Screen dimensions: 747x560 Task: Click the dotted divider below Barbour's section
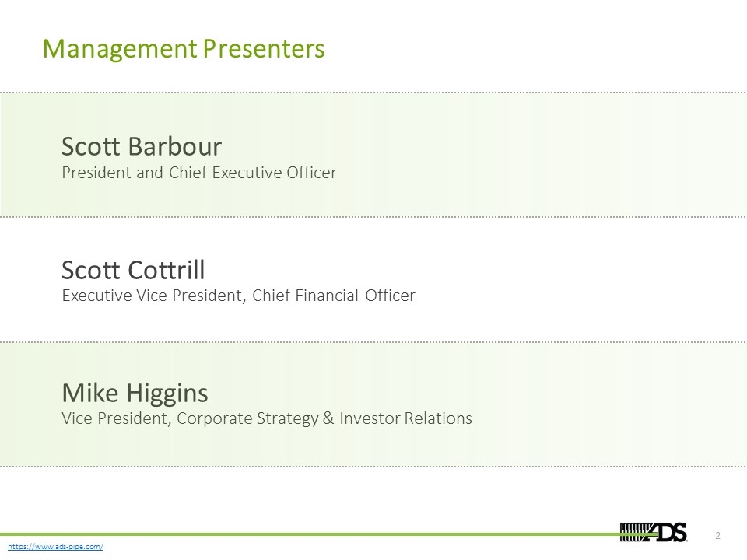(x=373, y=217)
